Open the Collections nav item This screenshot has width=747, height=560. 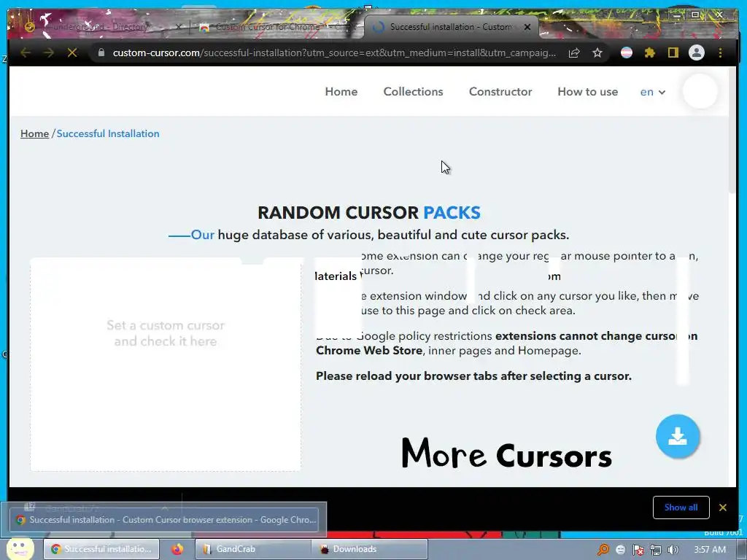coord(413,91)
